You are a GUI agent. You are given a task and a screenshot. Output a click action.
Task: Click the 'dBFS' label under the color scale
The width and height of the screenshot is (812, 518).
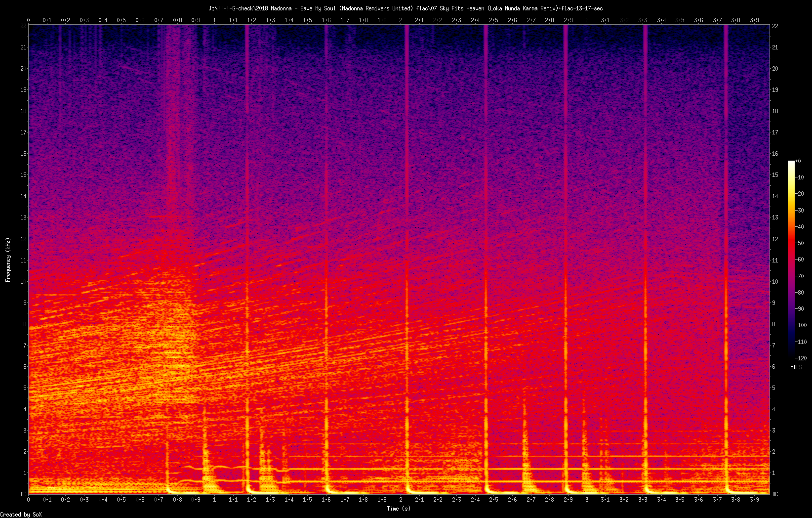(796, 367)
